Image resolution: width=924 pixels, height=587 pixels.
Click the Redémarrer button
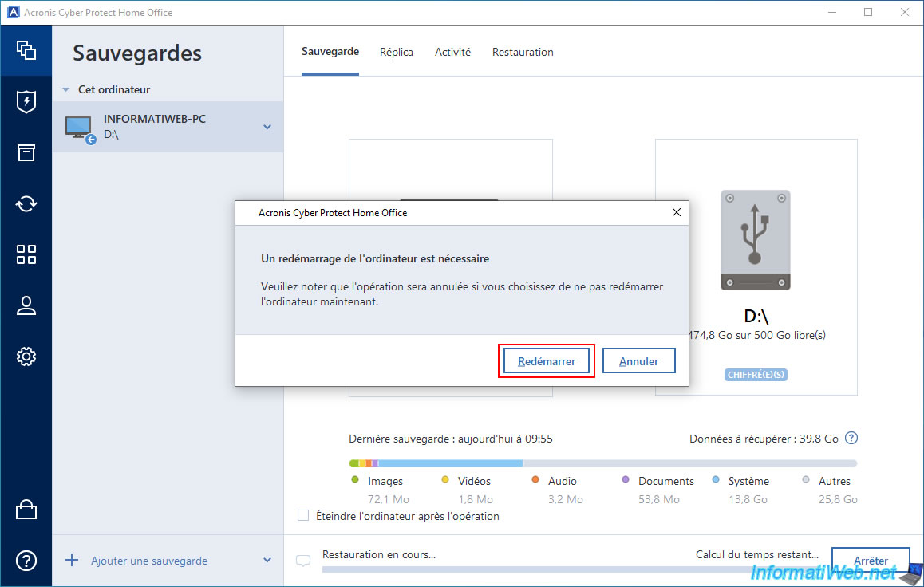pyautogui.click(x=547, y=361)
